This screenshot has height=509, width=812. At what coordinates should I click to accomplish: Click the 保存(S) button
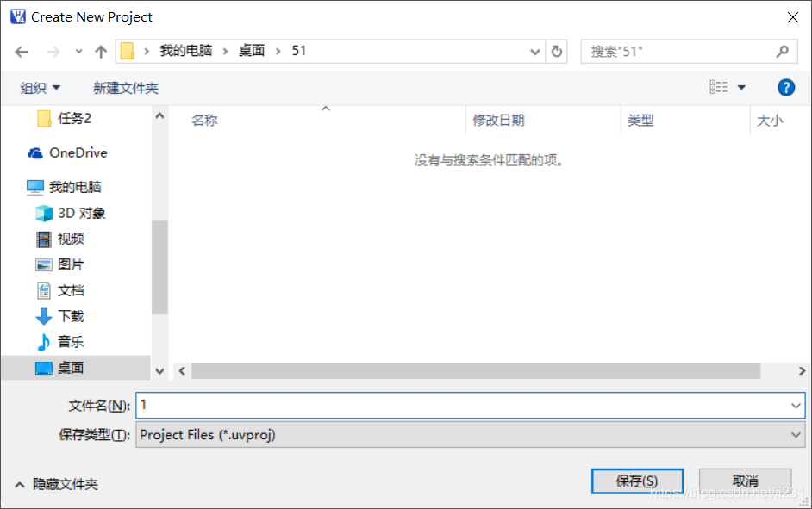tap(637, 481)
